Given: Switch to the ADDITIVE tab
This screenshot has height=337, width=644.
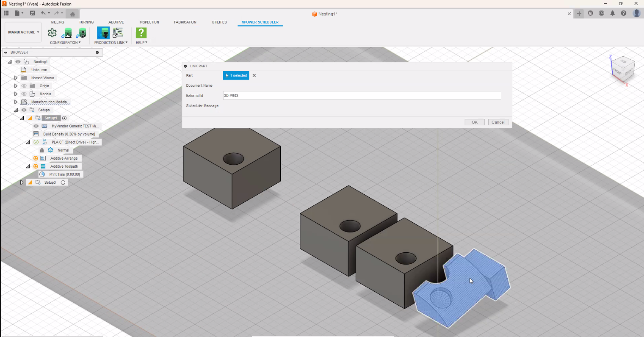Looking at the screenshot, I should point(116,22).
